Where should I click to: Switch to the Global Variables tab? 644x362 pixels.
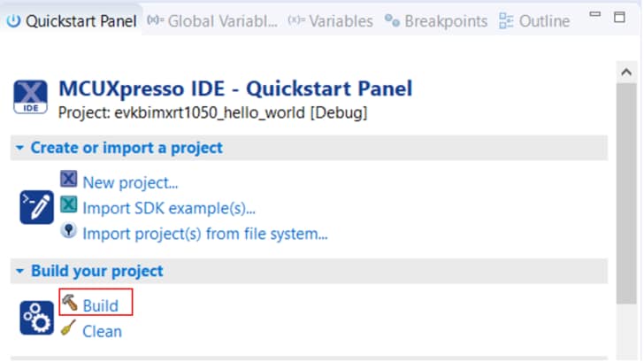(212, 21)
